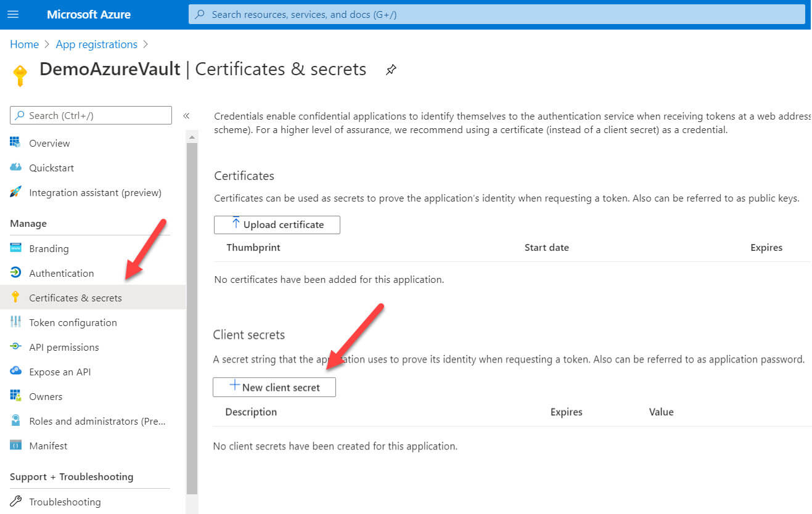The height and width of the screenshot is (514, 812).
Task: Focus the sidebar Search (Ctrl+/) box
Action: tap(91, 115)
